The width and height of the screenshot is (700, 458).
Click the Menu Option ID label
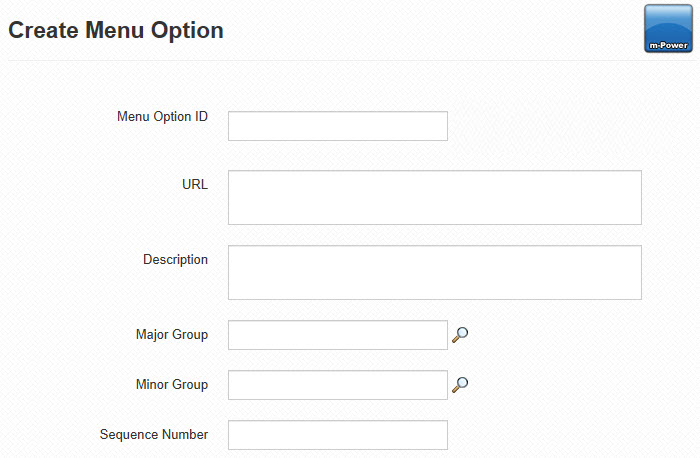coord(162,117)
